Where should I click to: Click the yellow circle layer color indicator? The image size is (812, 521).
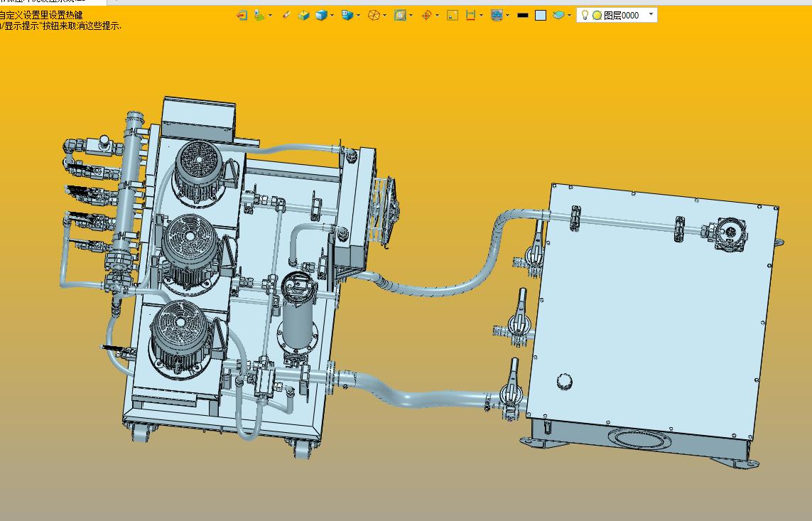(x=597, y=16)
